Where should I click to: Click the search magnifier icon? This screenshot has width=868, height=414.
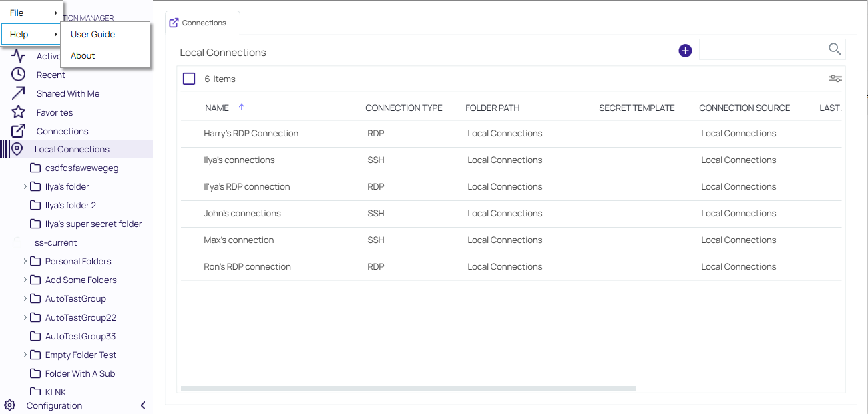[x=834, y=49]
